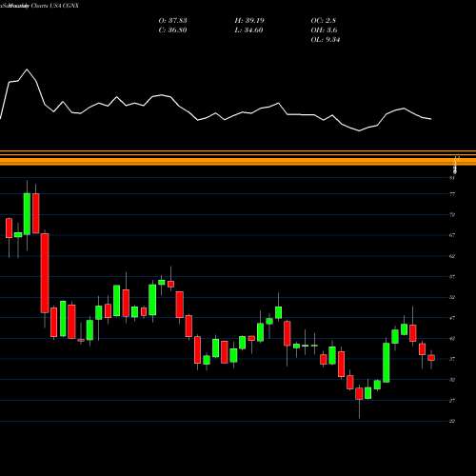Click the low price value 'L: 34.60'
Screen dimensions: 476x476
click(x=249, y=30)
